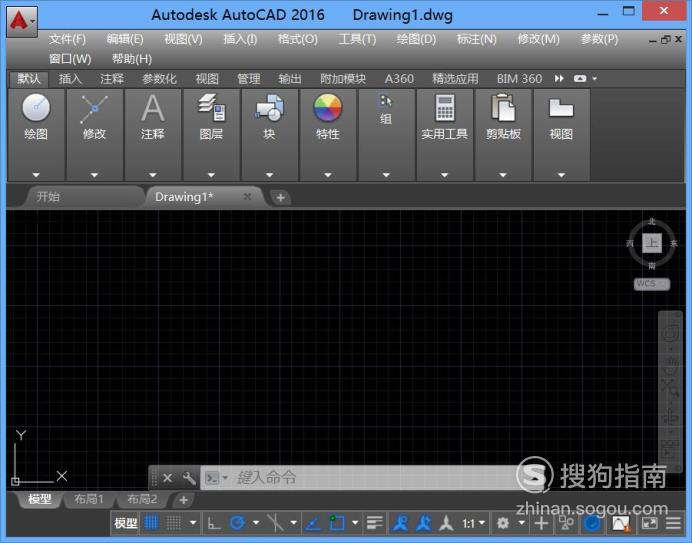Open the 文件(F) menu
This screenshot has width=692, height=543.
[x=67, y=39]
